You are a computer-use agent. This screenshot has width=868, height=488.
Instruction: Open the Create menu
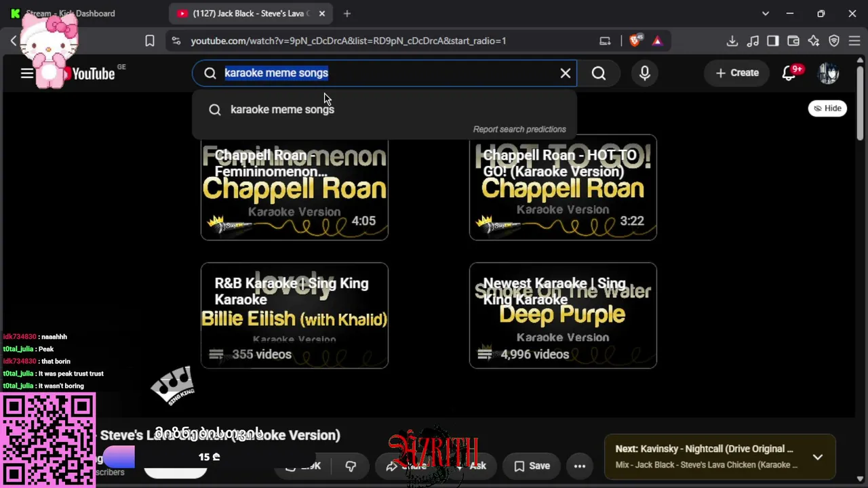[x=737, y=73]
